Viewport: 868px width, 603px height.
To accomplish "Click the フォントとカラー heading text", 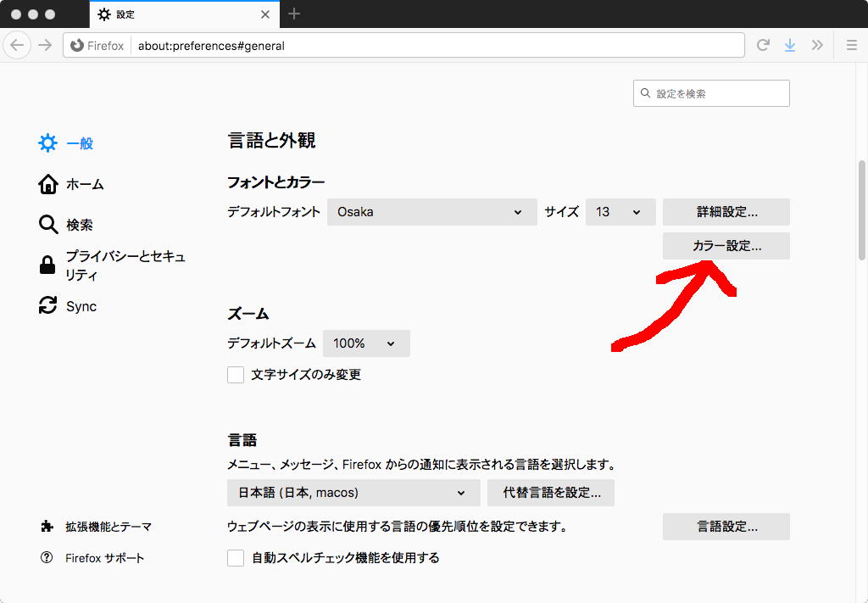I will [275, 182].
